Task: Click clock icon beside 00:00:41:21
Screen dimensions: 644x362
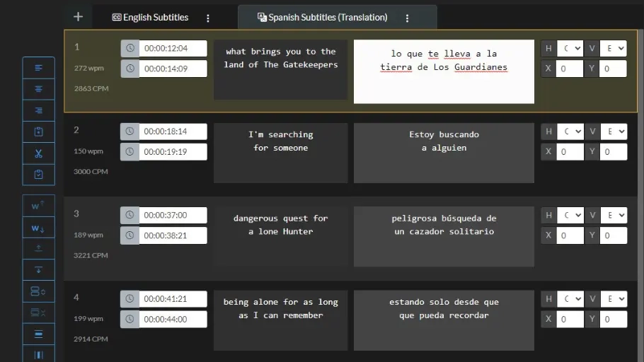Action: (x=130, y=299)
